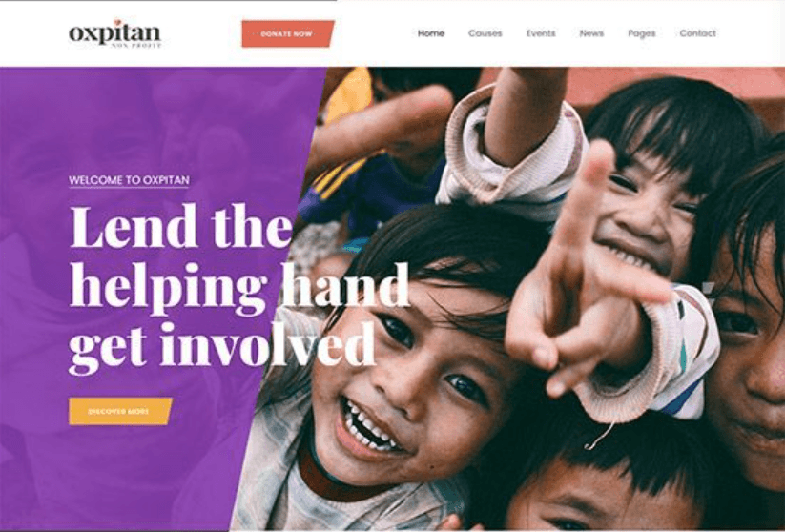Click the small heart icon above logo

(116, 22)
